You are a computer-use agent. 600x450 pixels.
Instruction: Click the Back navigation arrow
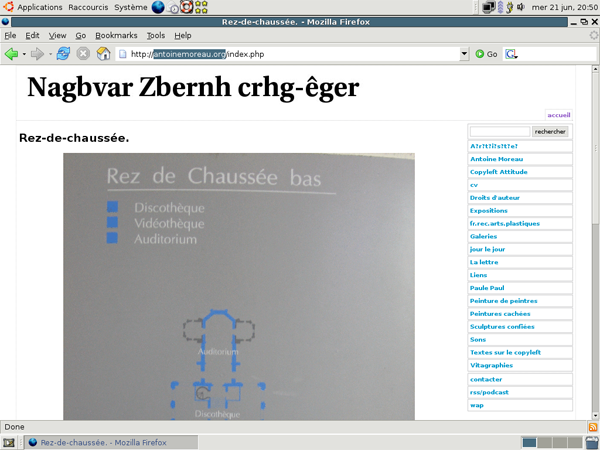[11, 54]
